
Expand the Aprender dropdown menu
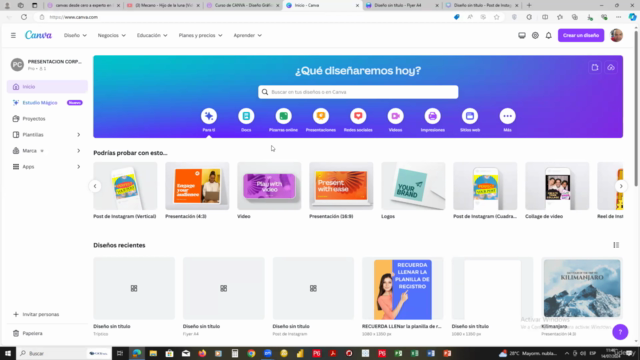coord(247,36)
